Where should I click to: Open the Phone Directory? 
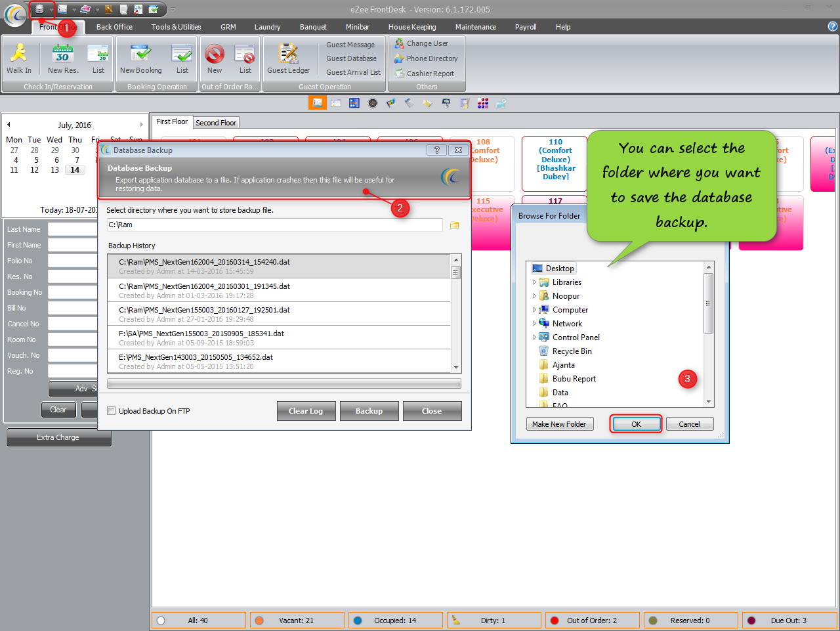(x=426, y=58)
